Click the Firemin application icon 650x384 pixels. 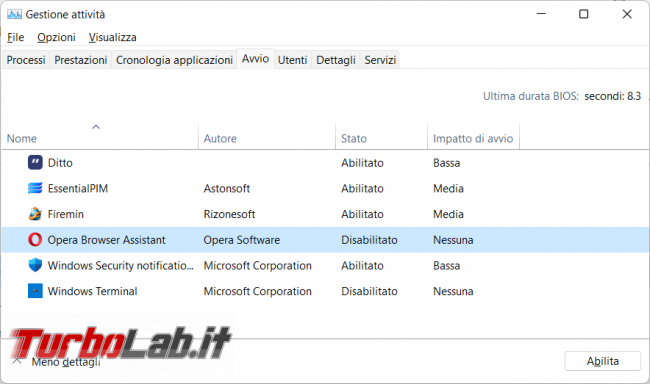click(x=35, y=214)
